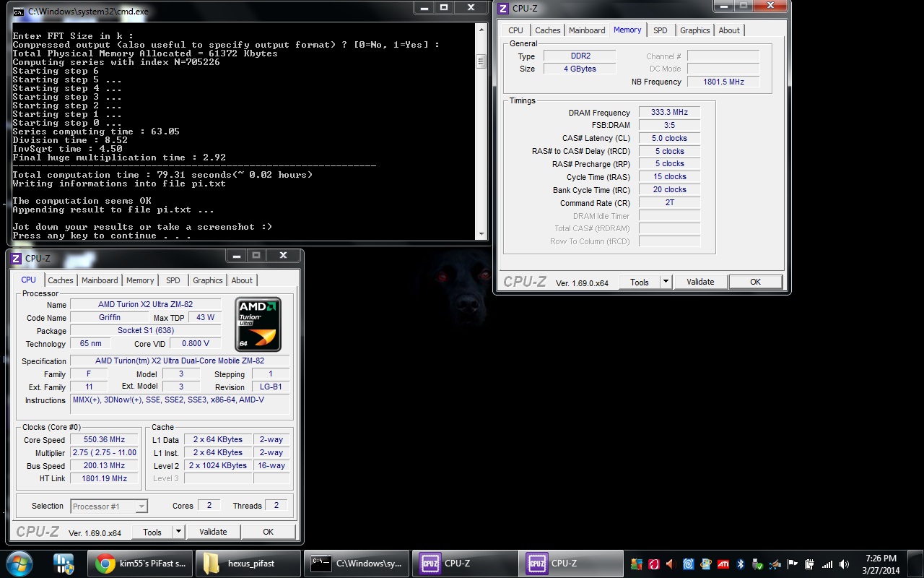Click the power plug battery tray icon
Viewport: 924px width, 578px height.
tap(809, 564)
